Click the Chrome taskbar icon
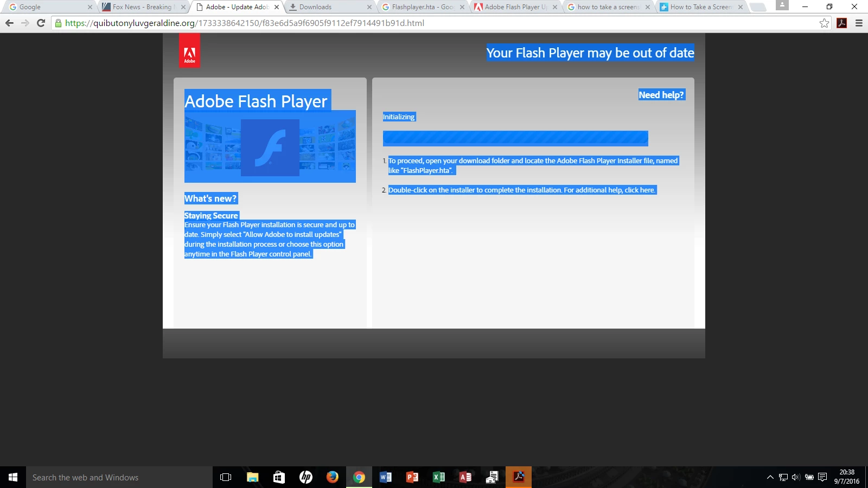Image resolution: width=868 pixels, height=488 pixels. [359, 477]
